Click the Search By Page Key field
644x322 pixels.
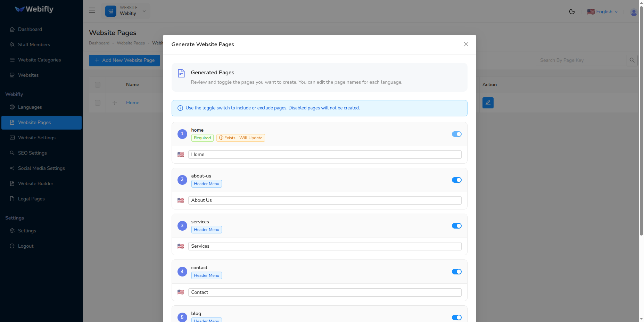pos(581,60)
